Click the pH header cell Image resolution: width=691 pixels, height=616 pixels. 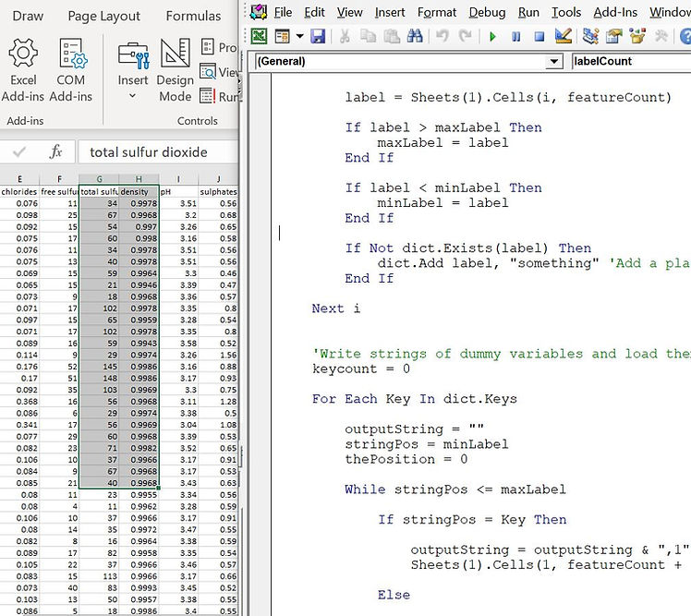(x=178, y=192)
